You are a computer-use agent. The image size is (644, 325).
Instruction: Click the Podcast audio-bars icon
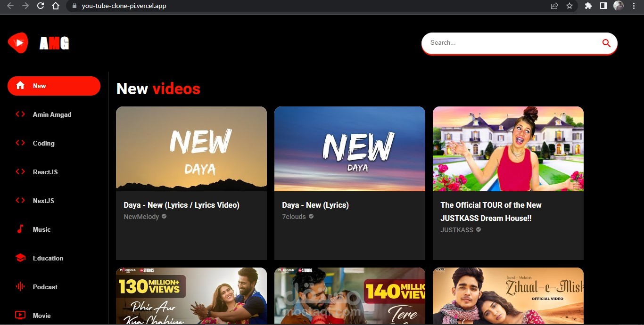point(19,286)
